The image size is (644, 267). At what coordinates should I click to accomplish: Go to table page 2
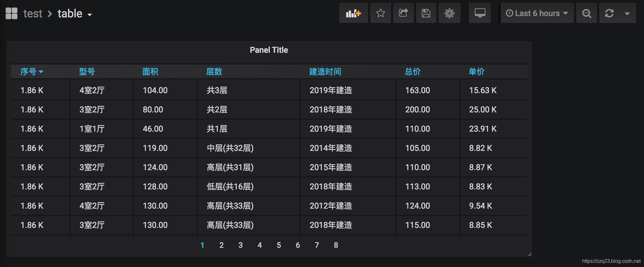(221, 245)
